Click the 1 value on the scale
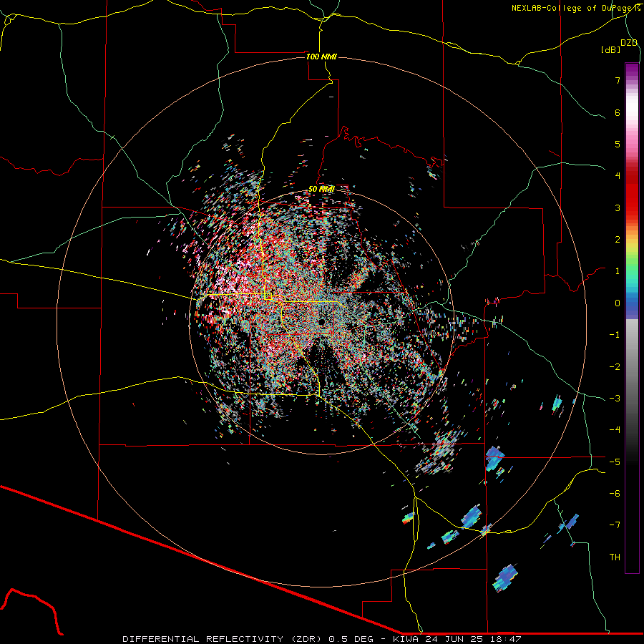 pos(618,271)
